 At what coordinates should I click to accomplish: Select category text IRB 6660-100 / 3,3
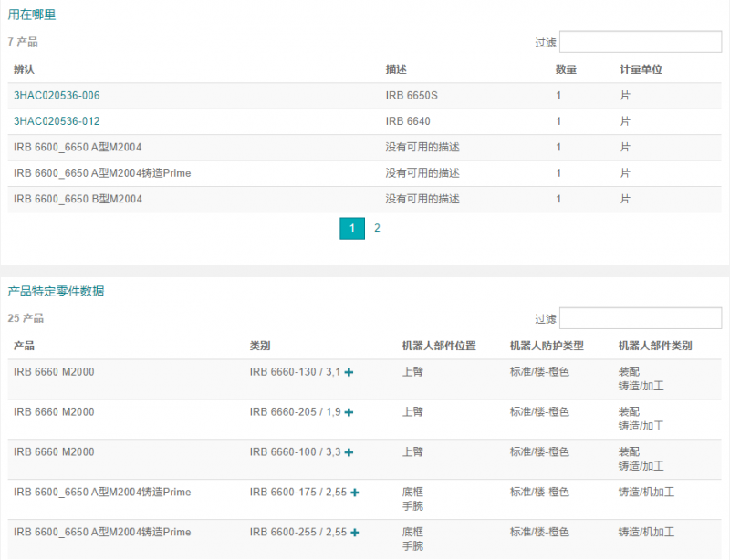click(295, 452)
